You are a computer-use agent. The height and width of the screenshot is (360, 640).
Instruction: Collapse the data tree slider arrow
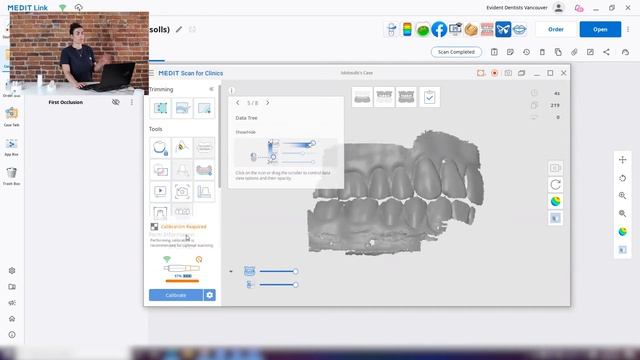pyautogui.click(x=231, y=271)
